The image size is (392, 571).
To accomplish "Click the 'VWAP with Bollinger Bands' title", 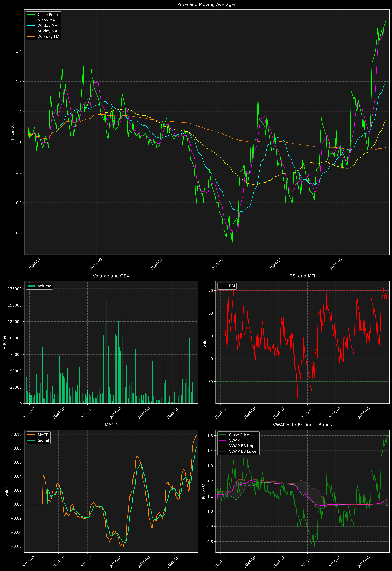I will (x=302, y=425).
